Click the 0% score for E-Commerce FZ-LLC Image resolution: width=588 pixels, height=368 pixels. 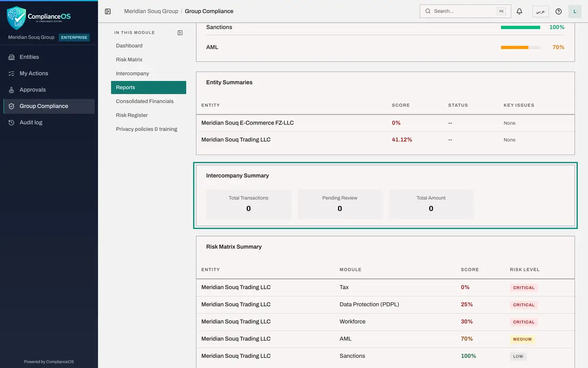tap(396, 123)
